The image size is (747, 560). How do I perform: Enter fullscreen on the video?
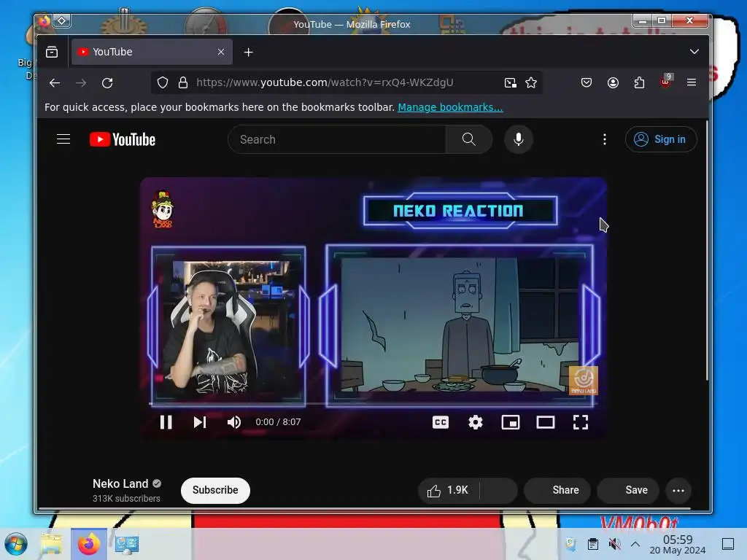coord(580,422)
